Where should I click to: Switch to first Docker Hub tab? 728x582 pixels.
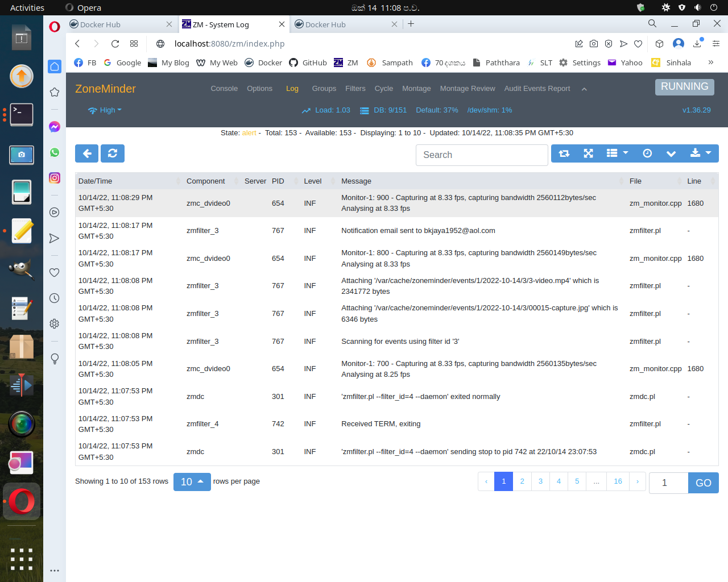[120, 24]
